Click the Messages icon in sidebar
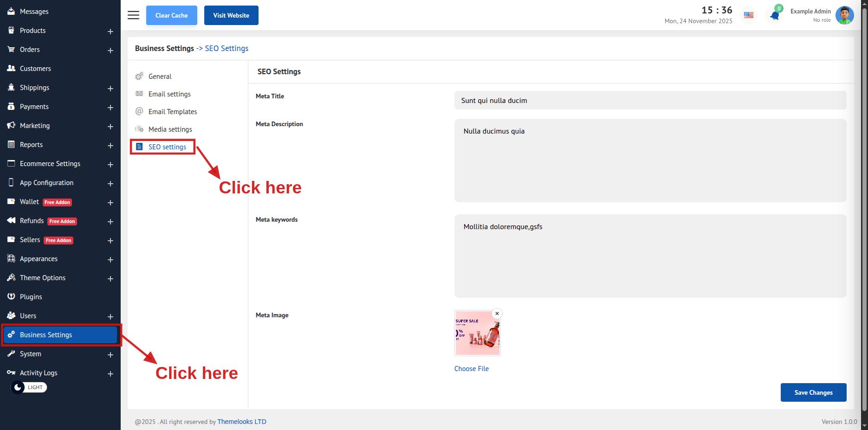The image size is (868, 430). 11,11
